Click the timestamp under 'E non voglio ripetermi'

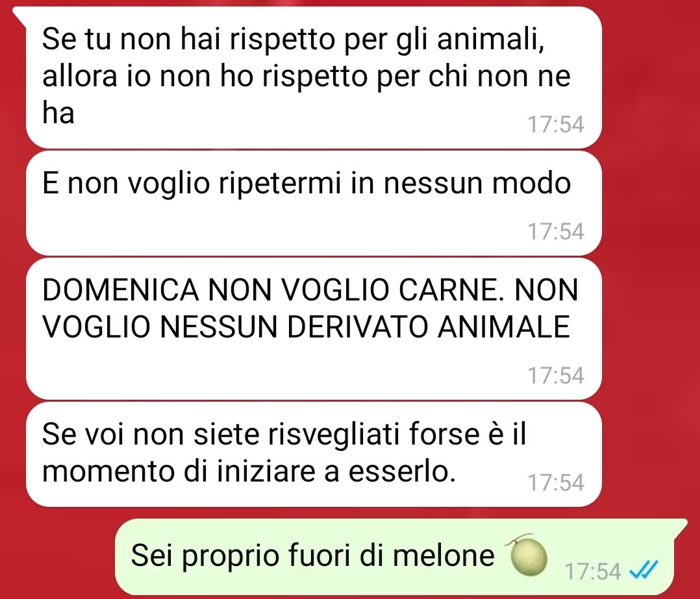pos(556,232)
